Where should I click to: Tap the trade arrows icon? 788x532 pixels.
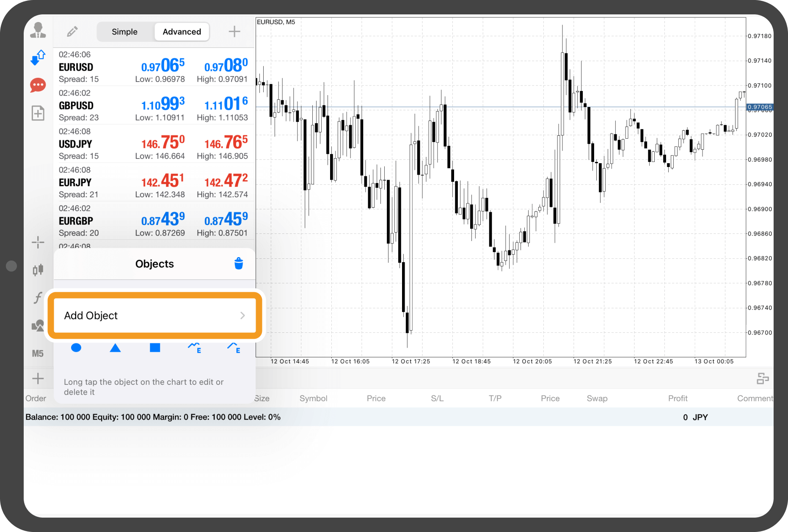pyautogui.click(x=38, y=58)
